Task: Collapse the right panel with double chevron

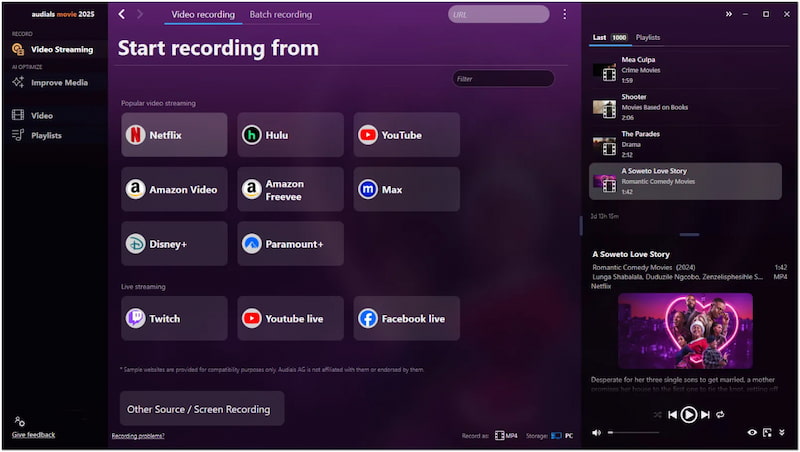Action: tap(728, 14)
